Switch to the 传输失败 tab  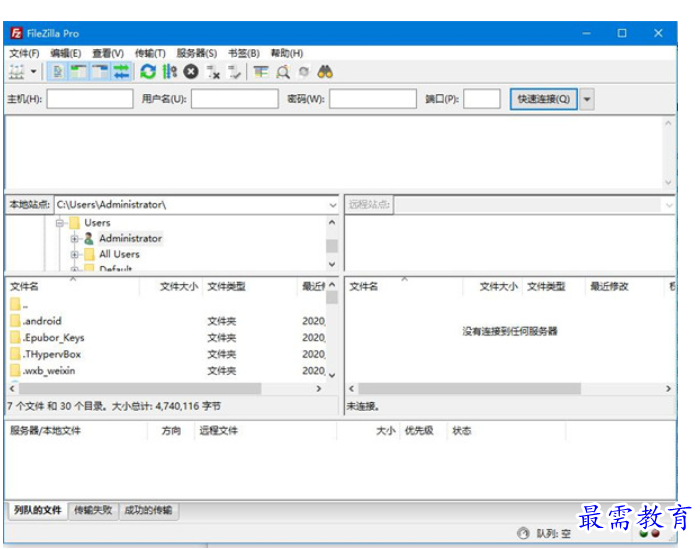click(x=93, y=510)
